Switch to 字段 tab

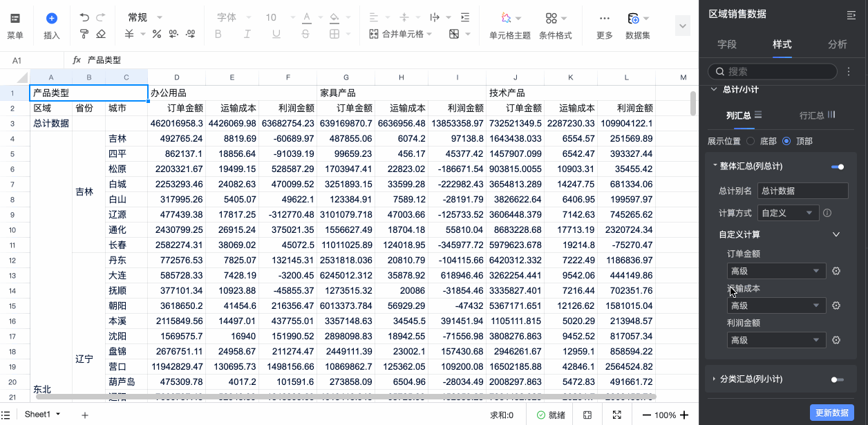(727, 44)
